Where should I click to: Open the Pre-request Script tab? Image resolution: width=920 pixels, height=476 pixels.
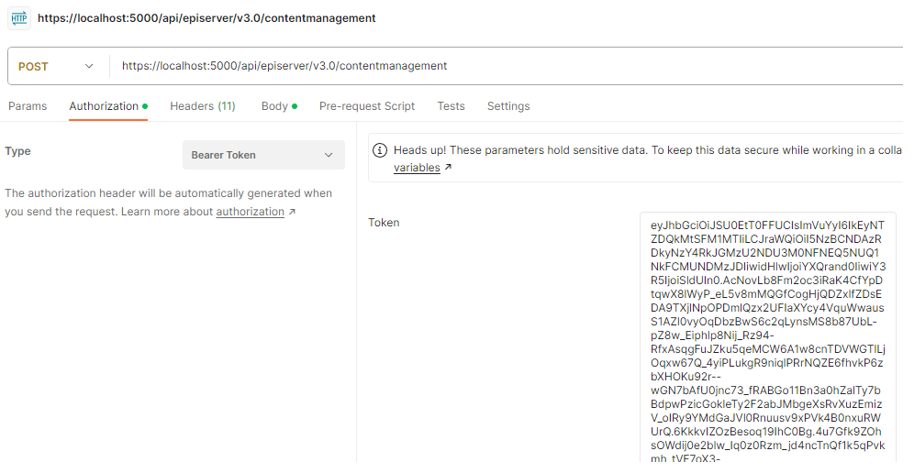point(366,106)
